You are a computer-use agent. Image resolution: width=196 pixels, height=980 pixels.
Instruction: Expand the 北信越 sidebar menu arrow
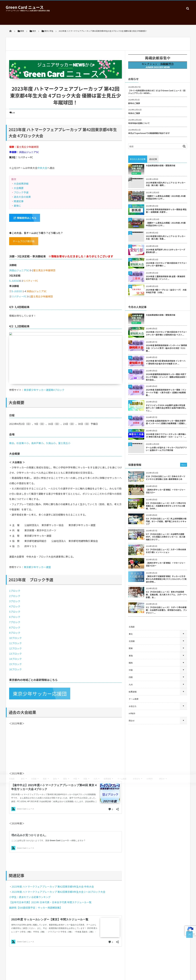pyautogui.click(x=183, y=641)
